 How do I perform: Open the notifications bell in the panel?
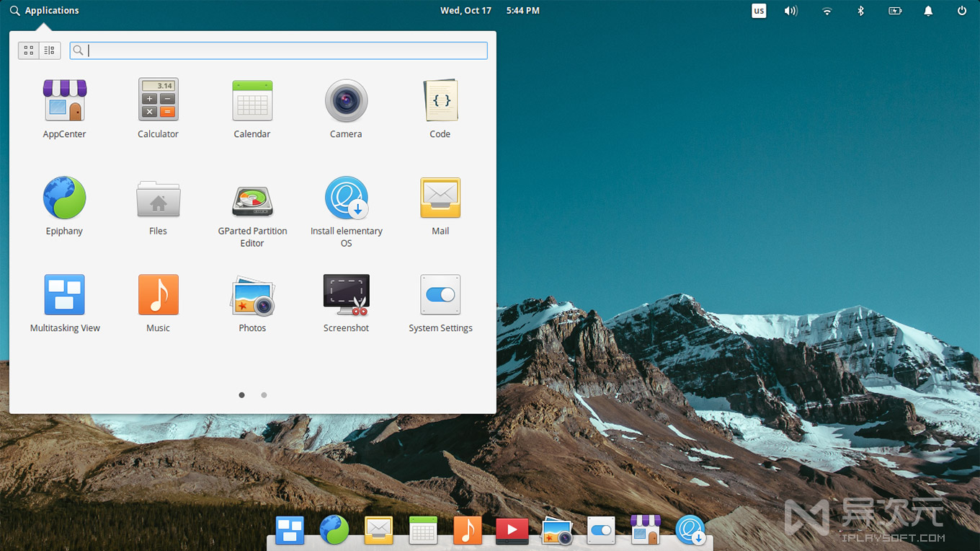pyautogui.click(x=928, y=10)
